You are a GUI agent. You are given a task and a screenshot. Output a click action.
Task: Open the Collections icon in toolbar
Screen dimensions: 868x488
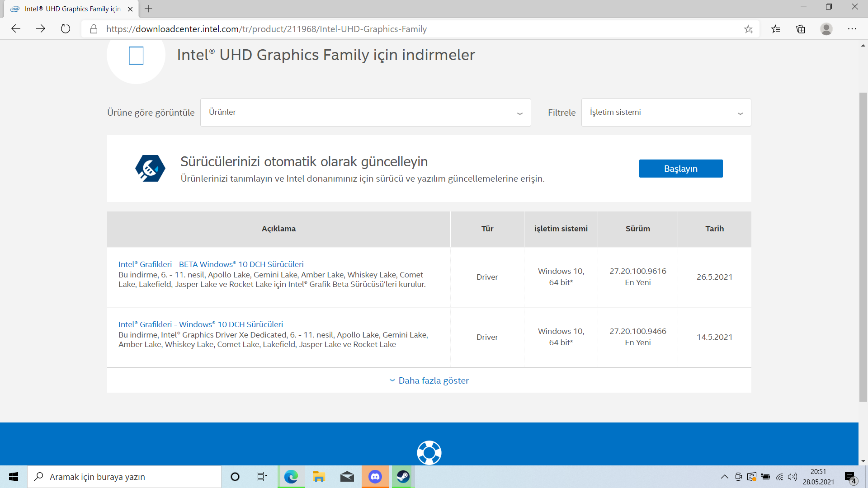click(801, 29)
